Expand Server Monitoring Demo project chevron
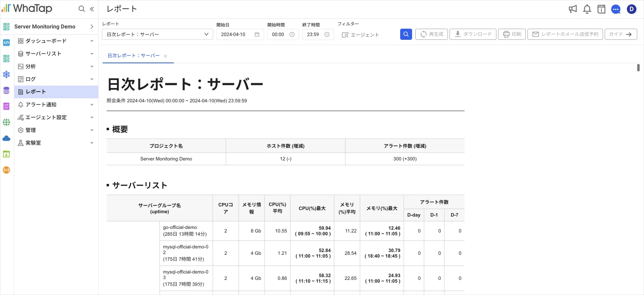The height and width of the screenshot is (295, 644). click(x=92, y=27)
